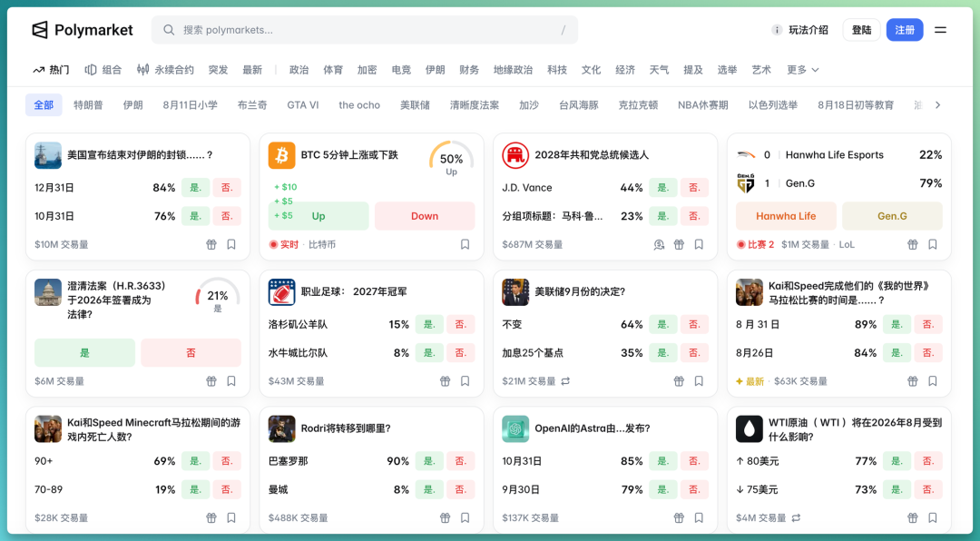Bet Down on BTC 5分钟

[425, 216]
